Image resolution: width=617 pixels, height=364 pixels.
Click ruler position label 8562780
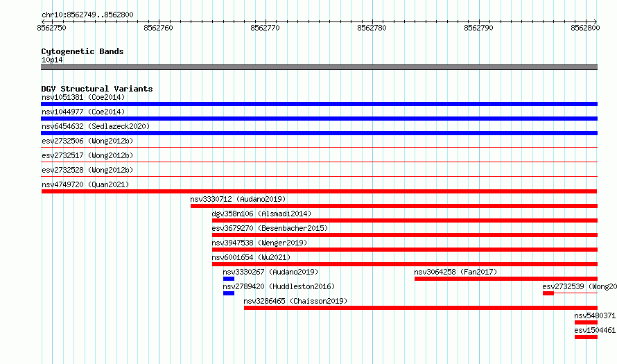[372, 28]
